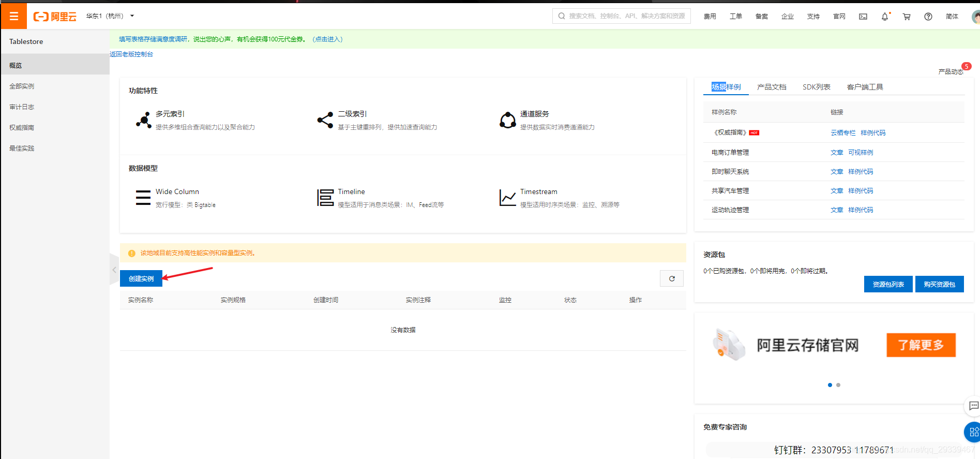Click the search magnifier icon
The height and width of the screenshot is (459, 980).
562,16
